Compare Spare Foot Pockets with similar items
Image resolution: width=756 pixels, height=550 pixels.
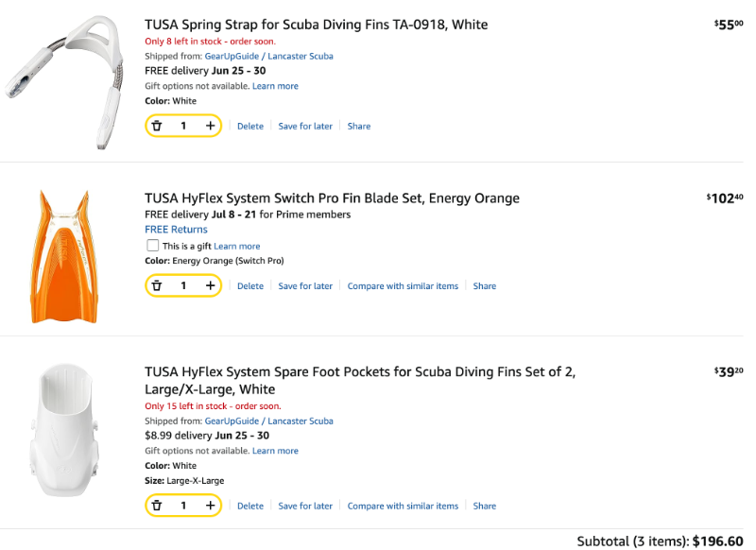pyautogui.click(x=403, y=507)
